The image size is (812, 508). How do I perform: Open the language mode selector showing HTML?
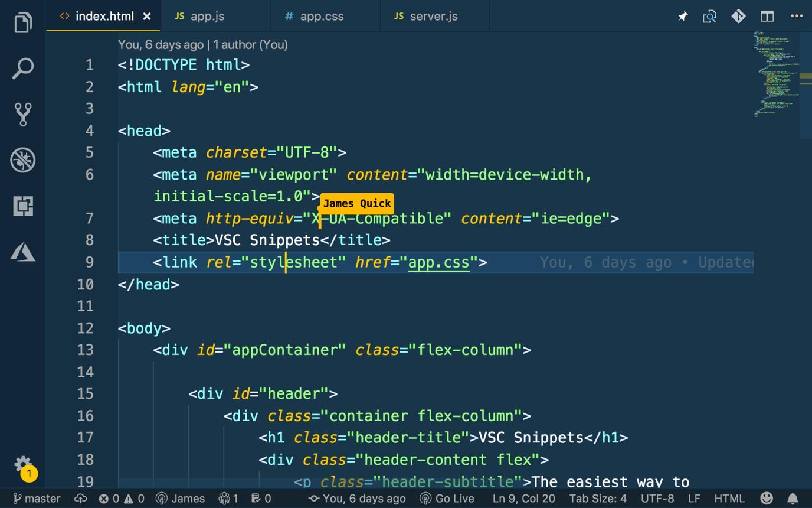click(729, 498)
